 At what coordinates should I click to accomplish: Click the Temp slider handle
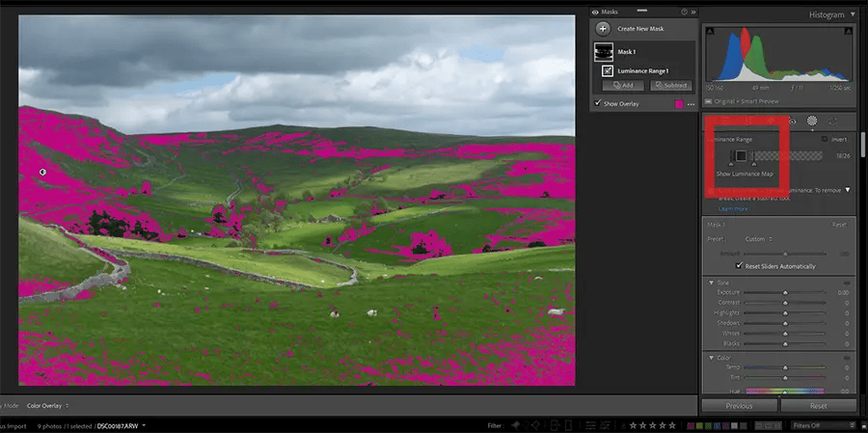785,367
